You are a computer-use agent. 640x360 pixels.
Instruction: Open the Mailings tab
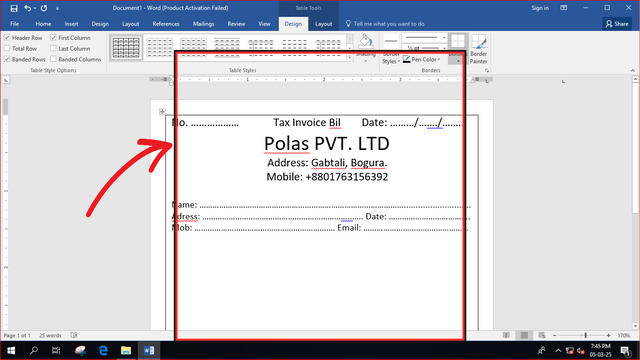click(x=203, y=24)
